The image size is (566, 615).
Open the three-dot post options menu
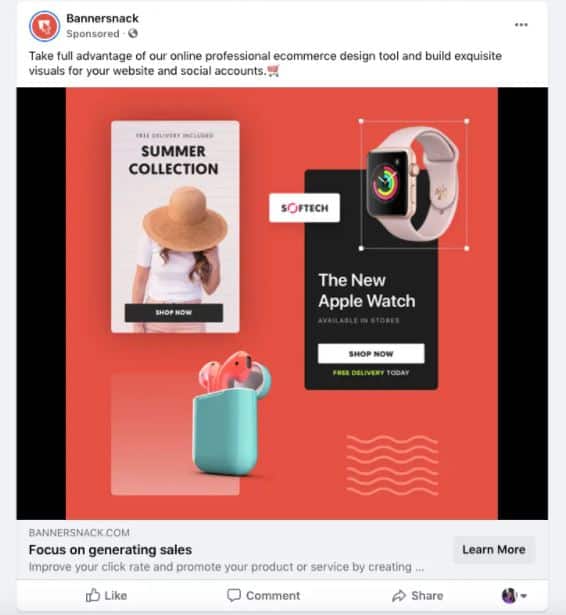point(521,25)
